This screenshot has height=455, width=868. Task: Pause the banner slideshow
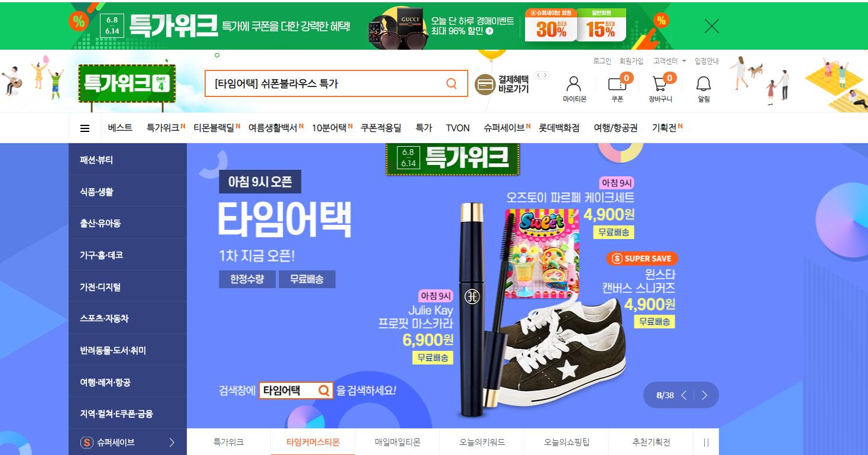point(706,443)
